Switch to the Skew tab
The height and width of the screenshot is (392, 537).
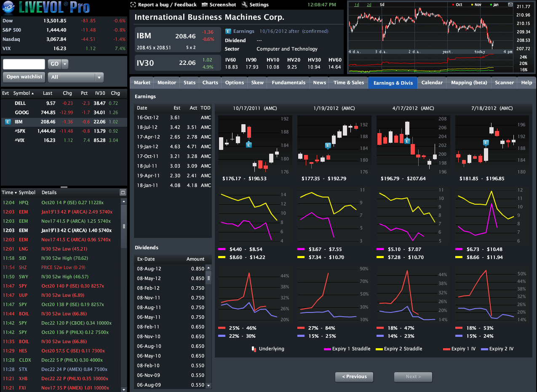click(x=257, y=83)
